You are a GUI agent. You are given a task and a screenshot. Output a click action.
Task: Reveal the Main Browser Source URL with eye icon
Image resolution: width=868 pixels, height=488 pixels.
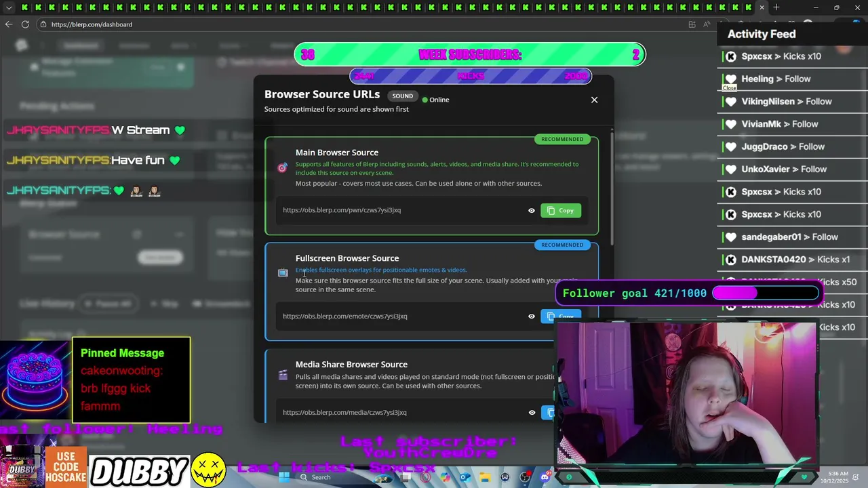(532, 211)
